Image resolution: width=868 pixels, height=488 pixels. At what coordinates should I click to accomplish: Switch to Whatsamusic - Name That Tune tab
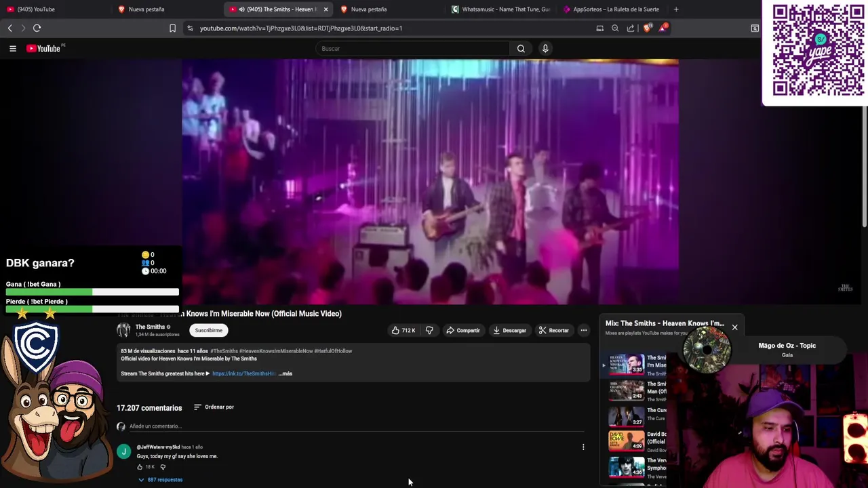pos(500,9)
